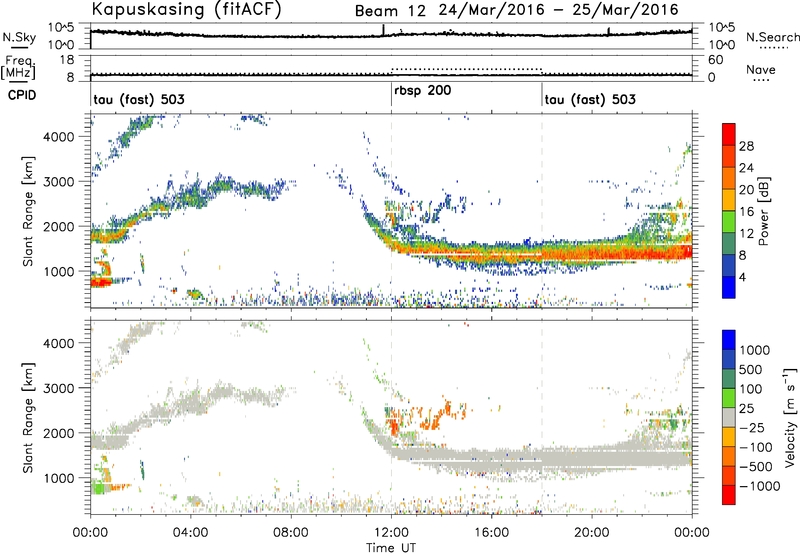Click the raised dotted Nave line during rbsp 200
Image resolution: width=800 pixels, height=554 pixels.
466,68
